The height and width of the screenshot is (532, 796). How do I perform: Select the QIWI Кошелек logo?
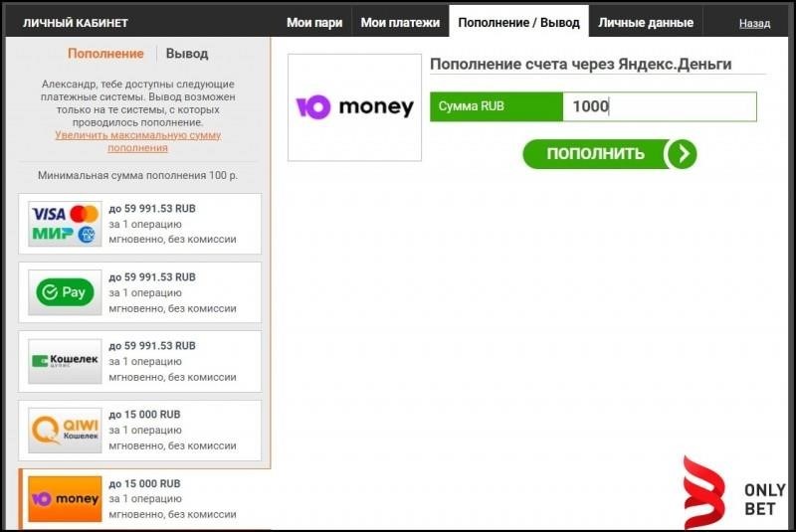click(65, 430)
